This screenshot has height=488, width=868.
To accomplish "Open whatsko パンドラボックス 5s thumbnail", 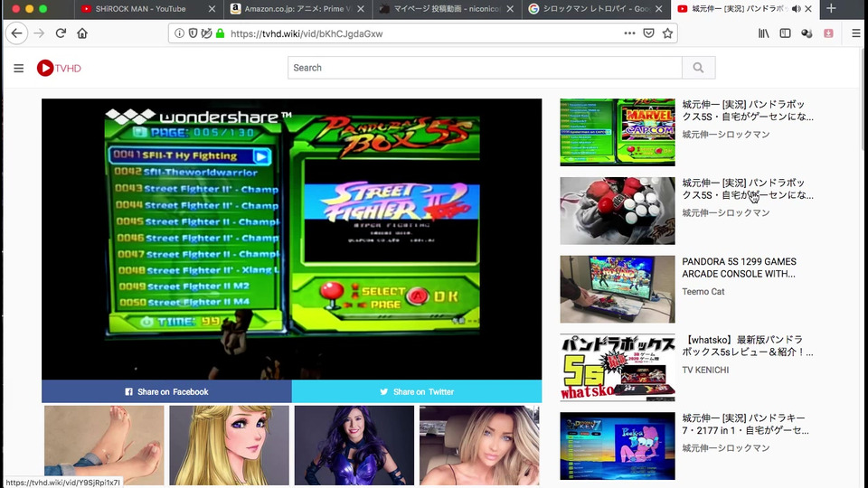I will pos(618,368).
